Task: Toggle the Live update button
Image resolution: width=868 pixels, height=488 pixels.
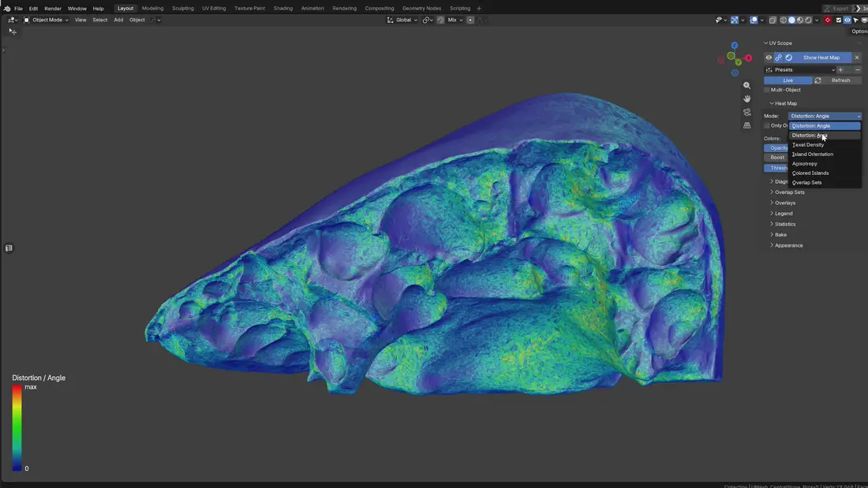Action: [788, 80]
